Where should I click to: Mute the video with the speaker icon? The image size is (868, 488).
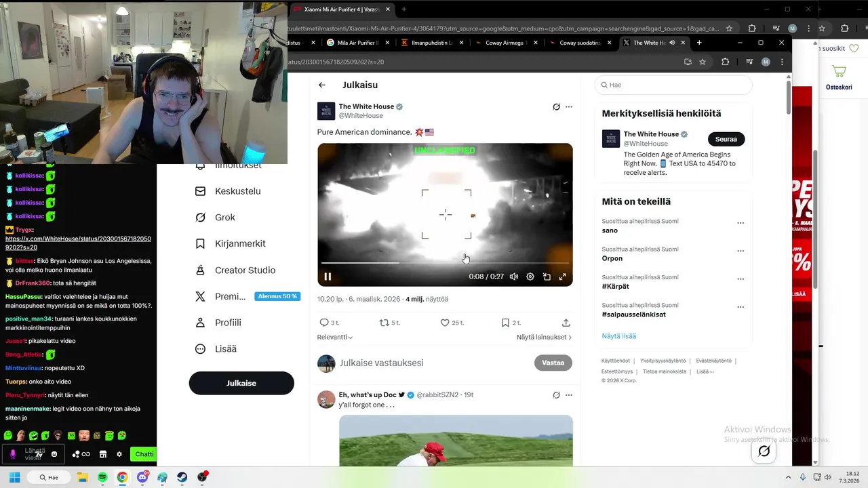click(x=514, y=277)
